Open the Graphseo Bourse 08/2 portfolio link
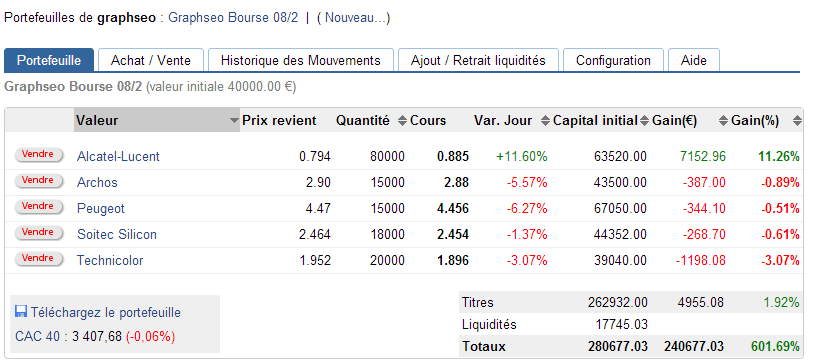 coord(233,17)
